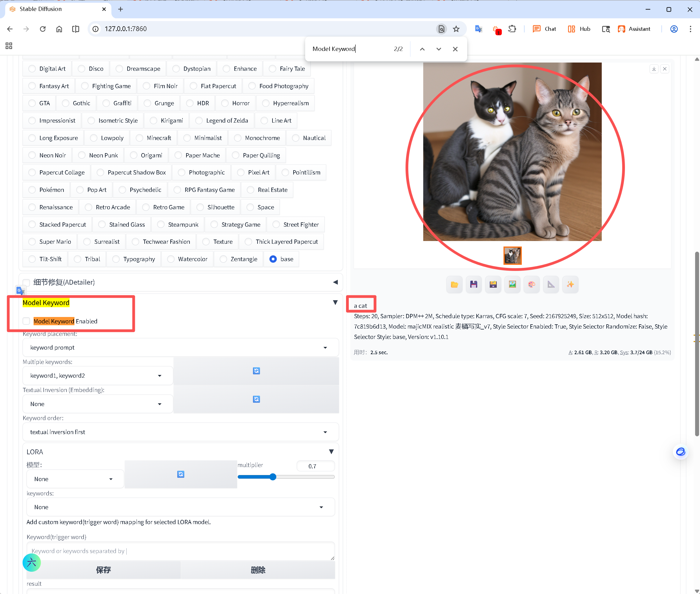Open the Keyword placement dropdown

[x=180, y=347]
